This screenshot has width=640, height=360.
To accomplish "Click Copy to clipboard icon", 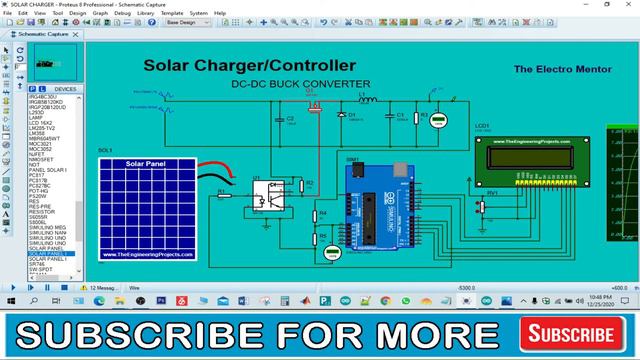I will (358, 22).
